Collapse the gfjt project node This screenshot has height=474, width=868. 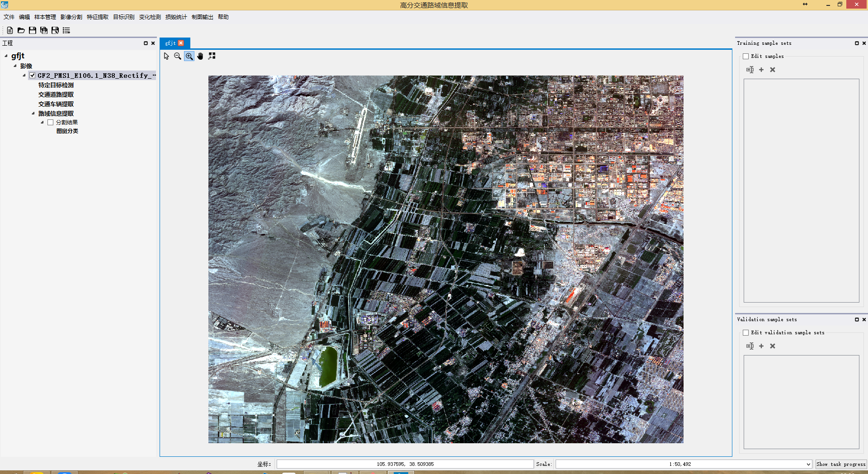pos(6,56)
